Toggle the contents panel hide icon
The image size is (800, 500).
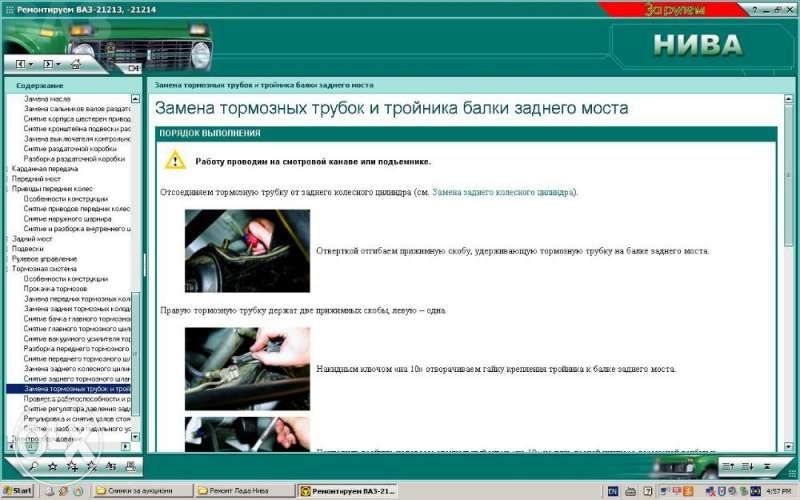(133, 68)
